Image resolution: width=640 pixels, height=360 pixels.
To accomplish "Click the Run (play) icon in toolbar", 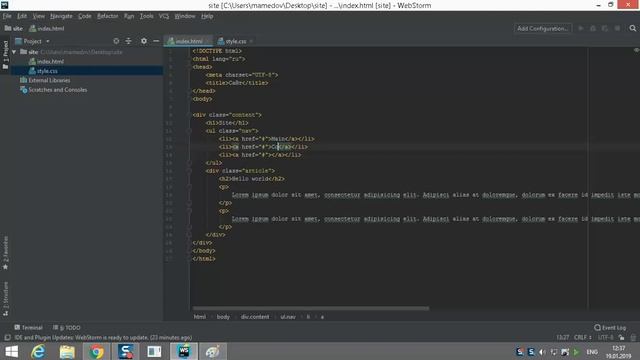I will (581, 28).
